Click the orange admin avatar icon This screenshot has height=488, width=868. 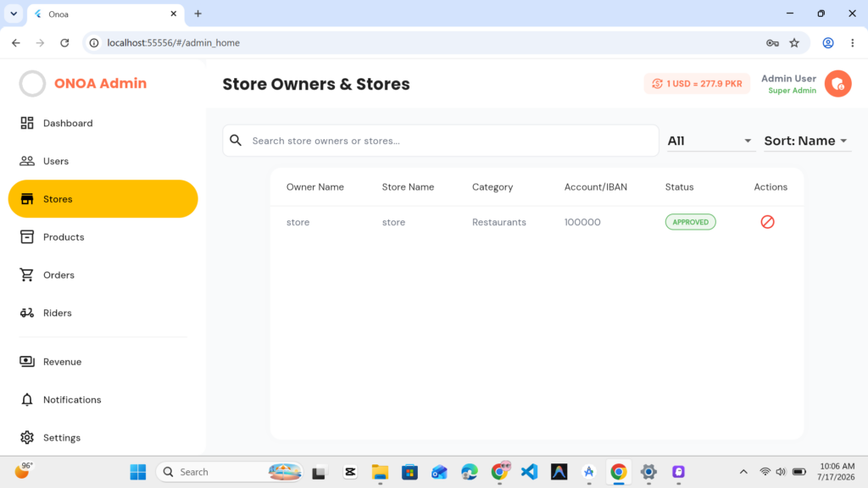(x=837, y=84)
